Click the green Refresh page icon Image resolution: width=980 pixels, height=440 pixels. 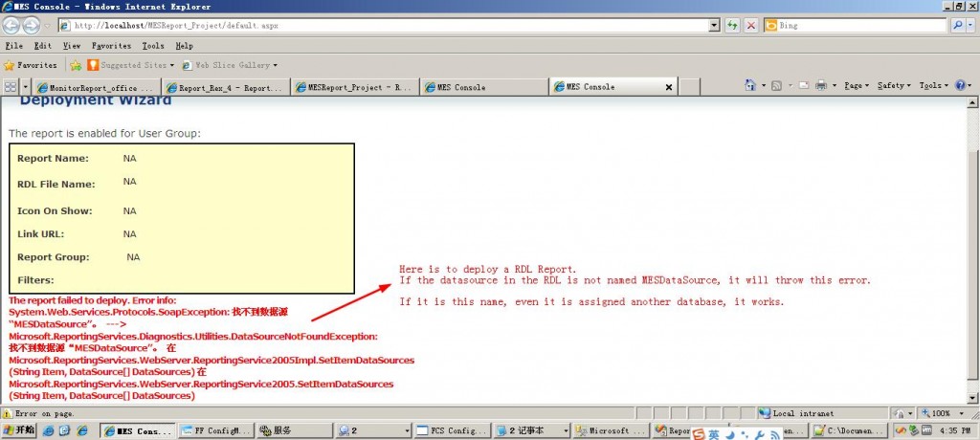[732, 26]
